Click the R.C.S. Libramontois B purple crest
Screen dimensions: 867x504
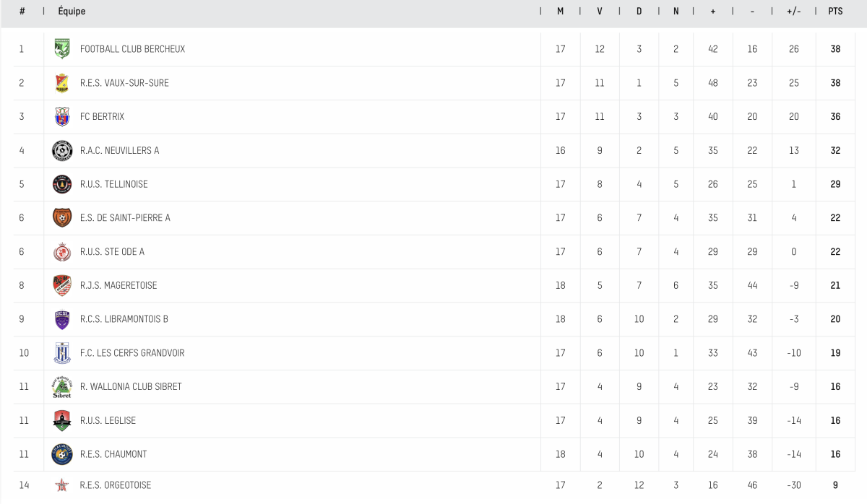(62, 319)
